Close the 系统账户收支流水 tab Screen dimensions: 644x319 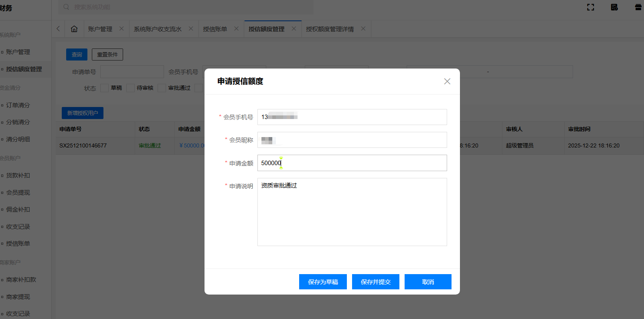(191, 28)
